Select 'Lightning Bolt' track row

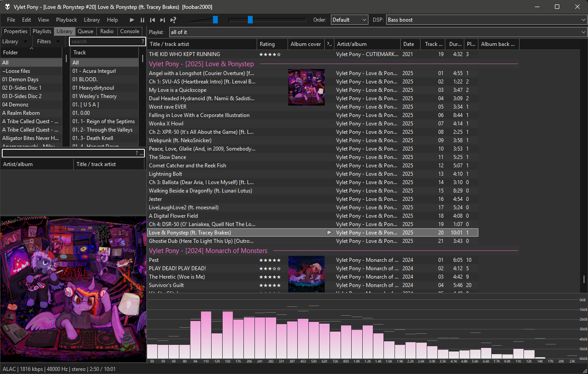[313, 174]
